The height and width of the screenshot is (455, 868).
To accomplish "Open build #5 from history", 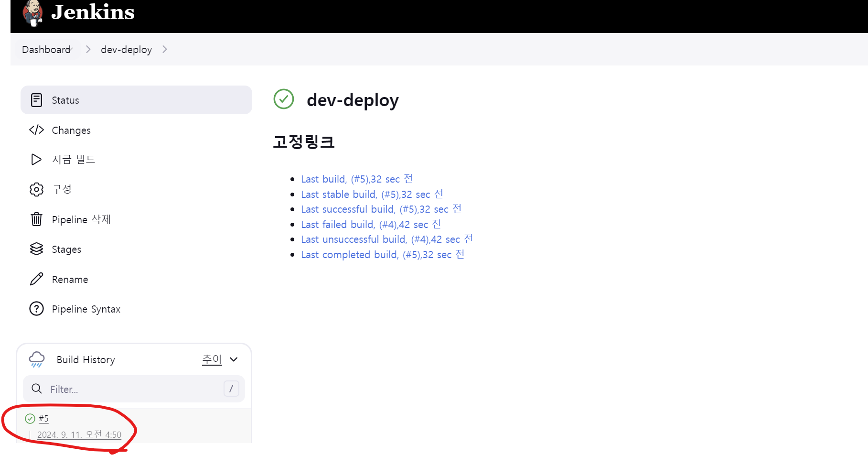I will tap(43, 419).
